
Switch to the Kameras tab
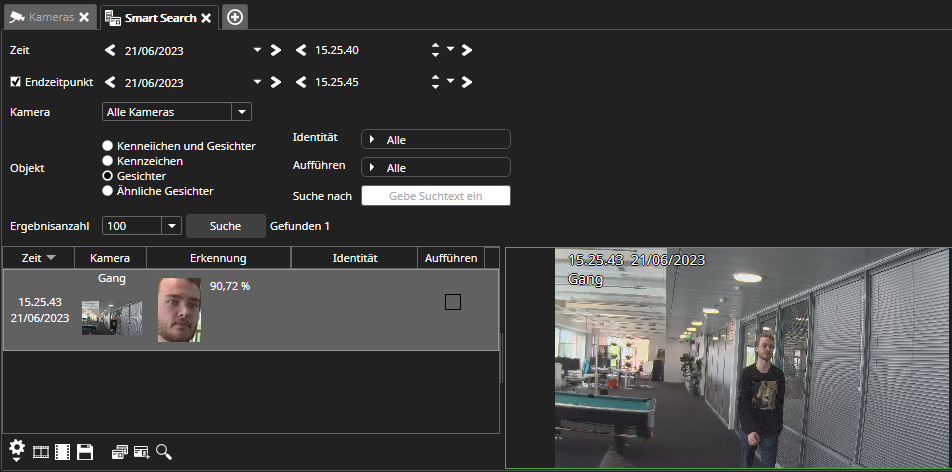coord(44,17)
